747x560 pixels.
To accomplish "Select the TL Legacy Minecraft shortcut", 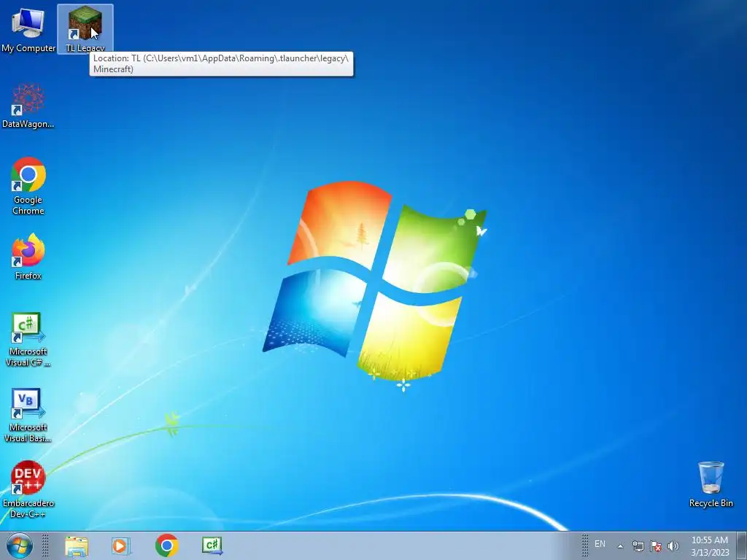I will (85, 28).
